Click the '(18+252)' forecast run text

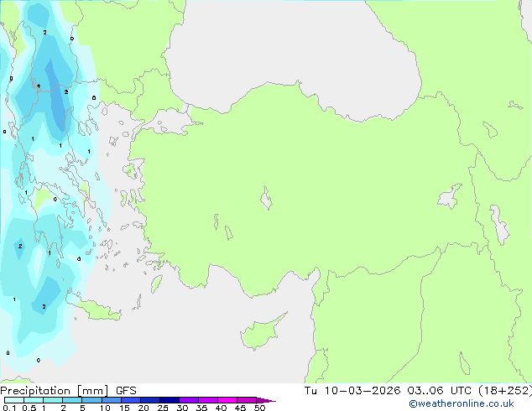point(505,391)
